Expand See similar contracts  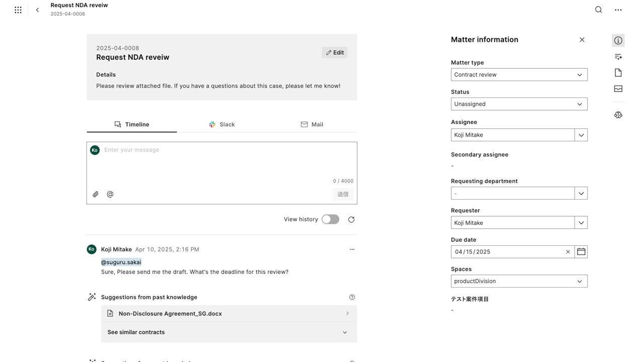(229, 332)
